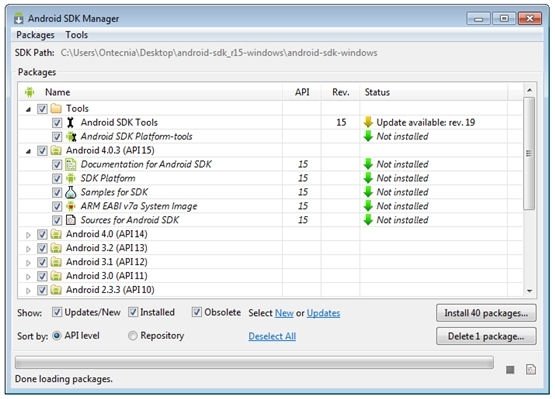Click Install 40 packages button
Viewport: 555px width, 399px height.
tap(486, 313)
